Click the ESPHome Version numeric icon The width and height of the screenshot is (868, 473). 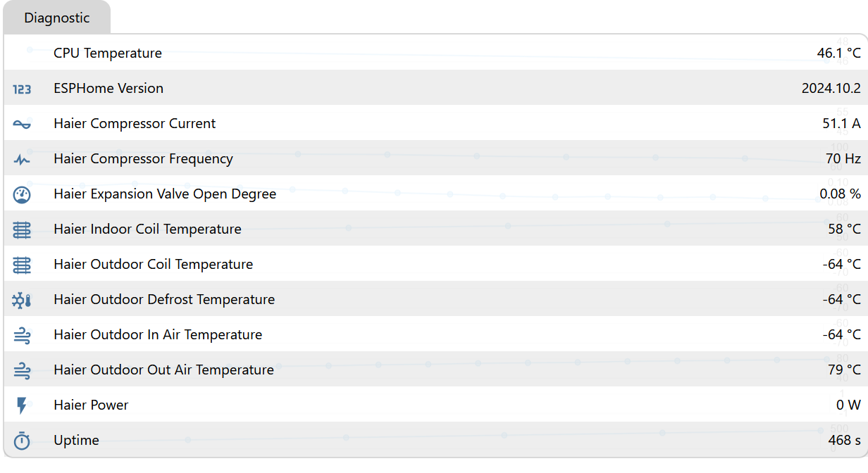22,89
